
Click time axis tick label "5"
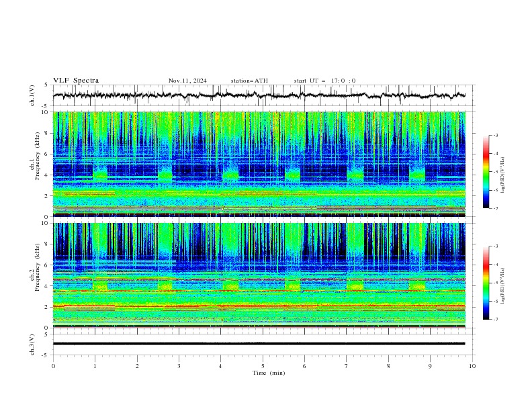263,366
